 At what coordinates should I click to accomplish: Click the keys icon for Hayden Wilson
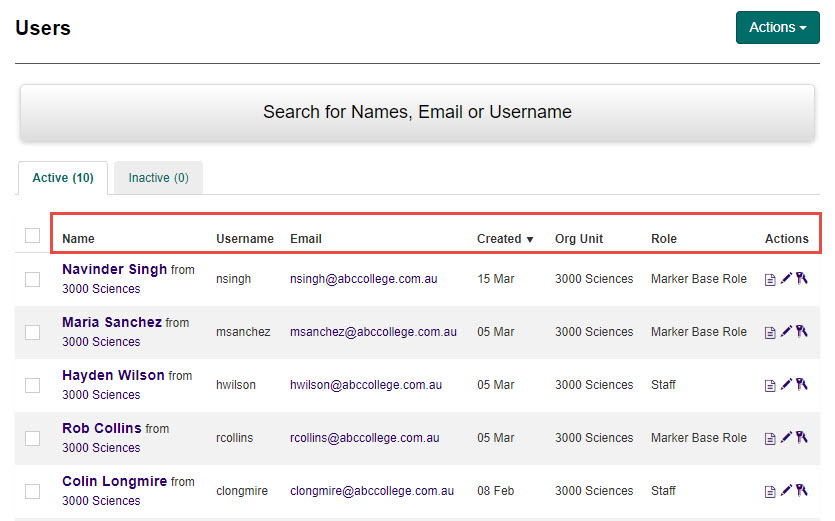(x=802, y=384)
